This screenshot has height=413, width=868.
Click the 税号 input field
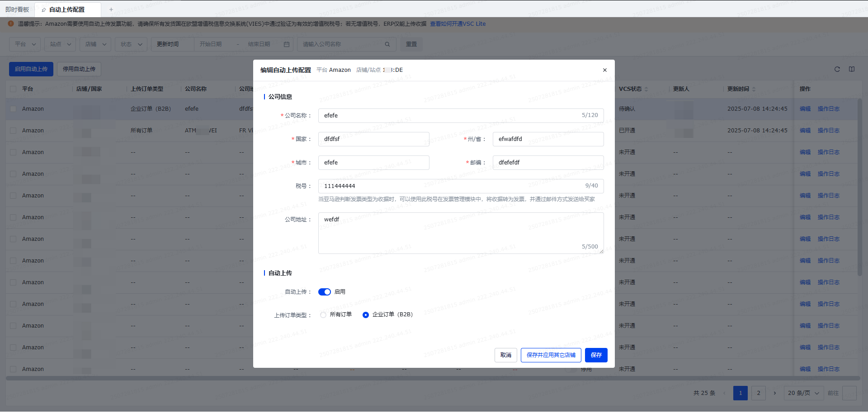point(461,186)
